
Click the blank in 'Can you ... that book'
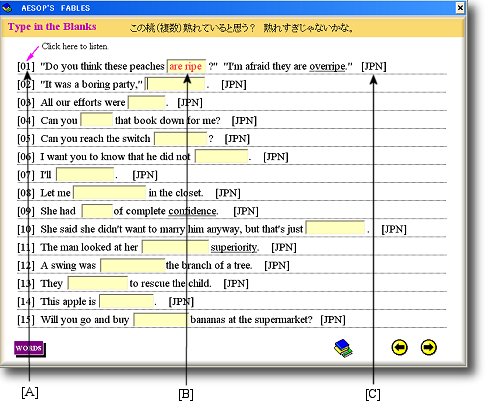(96, 120)
